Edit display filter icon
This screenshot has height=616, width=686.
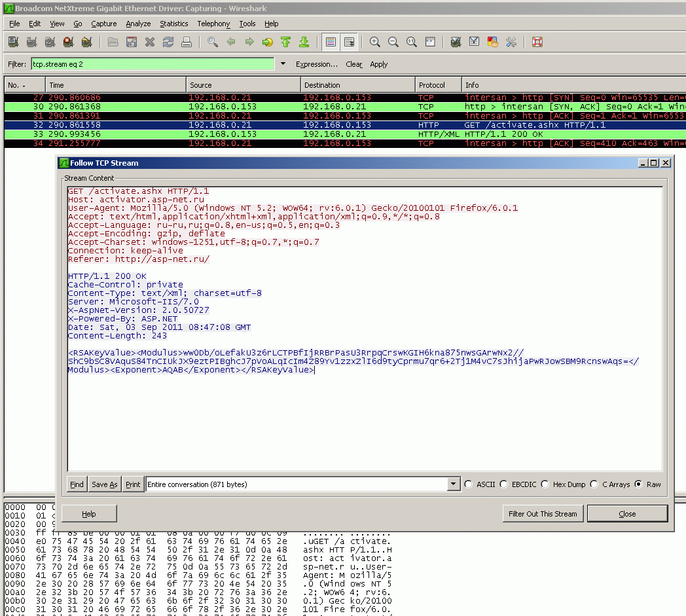pos(475,42)
